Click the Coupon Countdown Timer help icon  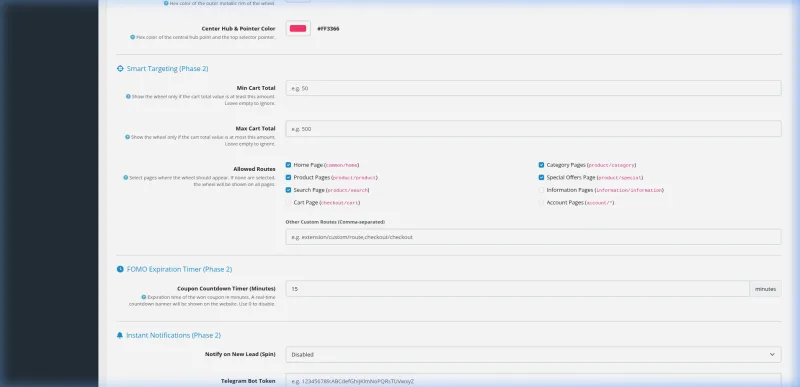(x=144, y=297)
